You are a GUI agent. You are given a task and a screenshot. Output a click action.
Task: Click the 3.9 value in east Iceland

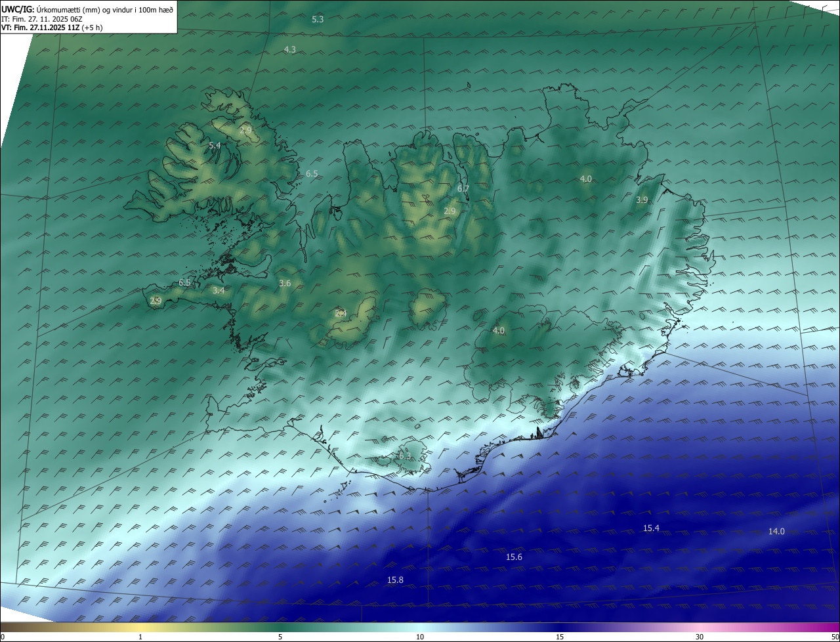(x=642, y=200)
